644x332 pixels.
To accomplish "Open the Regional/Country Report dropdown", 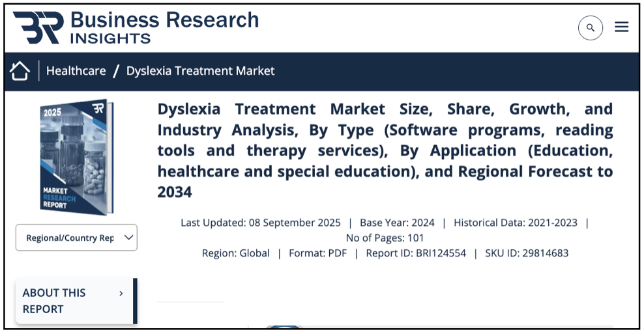I will tap(76, 238).
